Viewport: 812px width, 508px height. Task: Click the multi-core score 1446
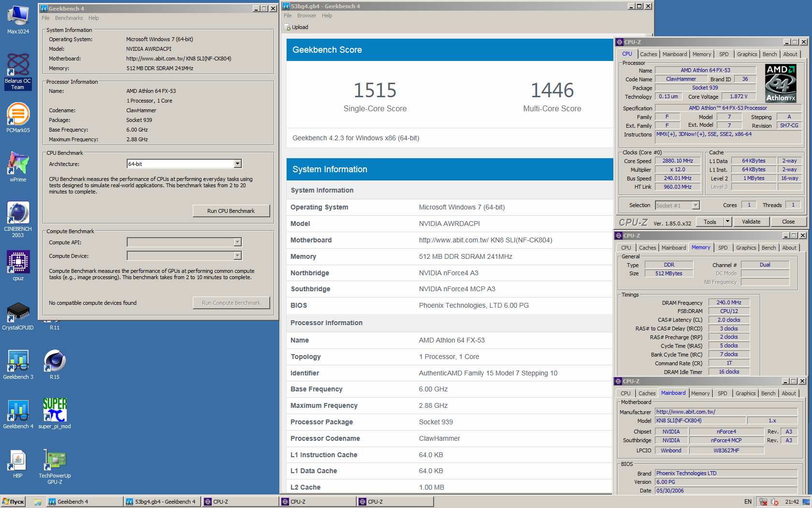[552, 90]
